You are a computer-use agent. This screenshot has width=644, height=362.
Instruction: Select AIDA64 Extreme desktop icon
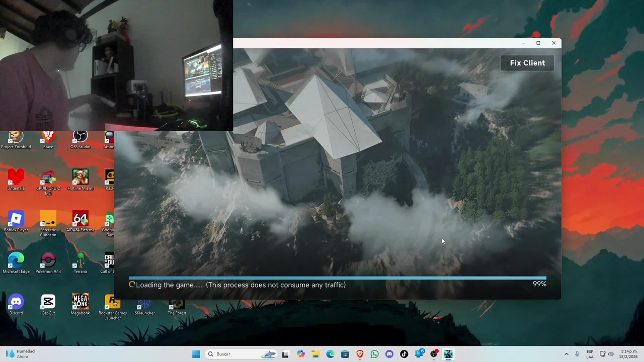(80, 222)
